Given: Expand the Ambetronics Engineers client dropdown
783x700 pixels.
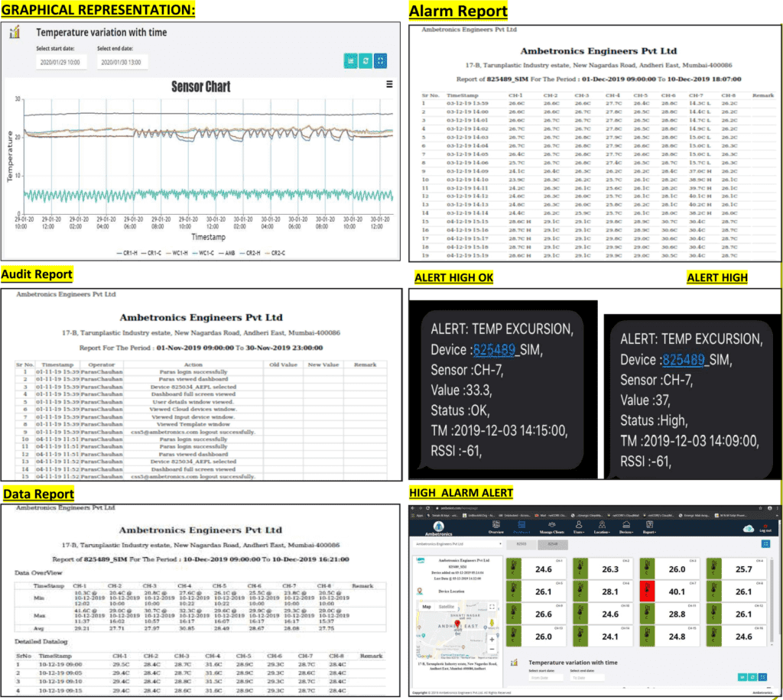Looking at the screenshot, I should 456,544.
